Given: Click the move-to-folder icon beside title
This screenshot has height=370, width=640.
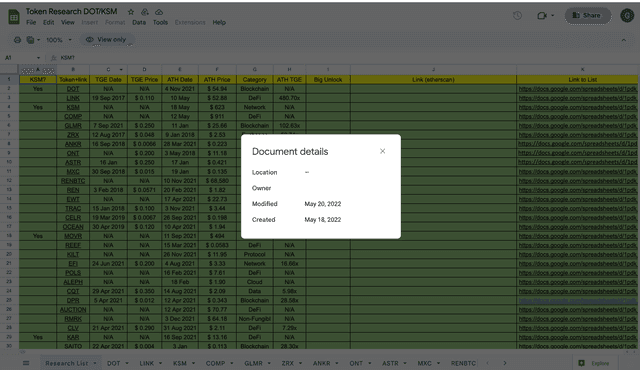Looking at the screenshot, I should [x=145, y=12].
